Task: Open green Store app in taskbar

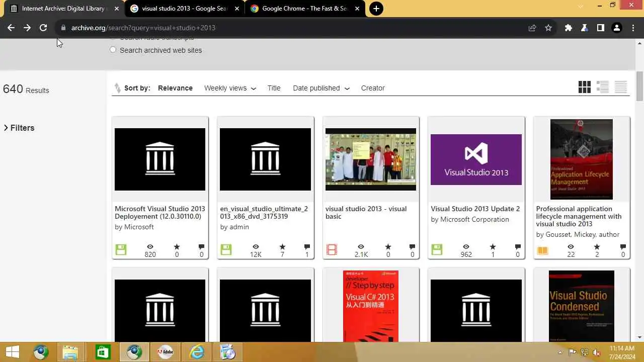Action: click(x=102, y=352)
